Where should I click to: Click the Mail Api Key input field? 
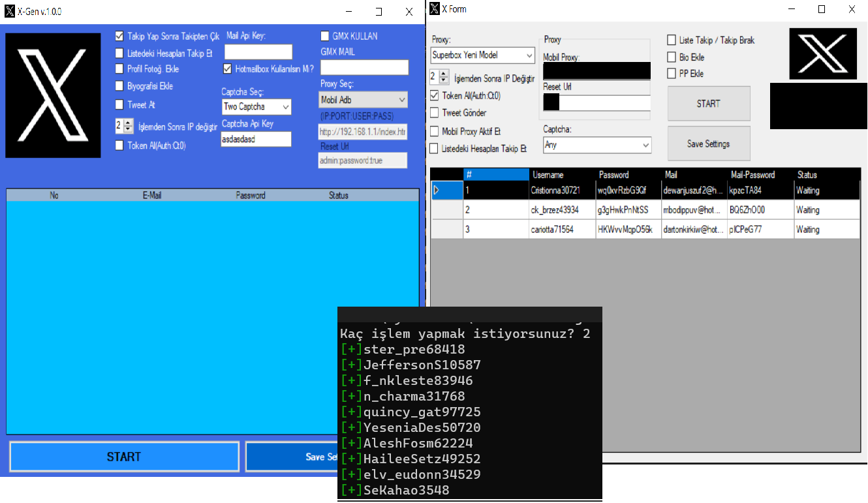258,52
